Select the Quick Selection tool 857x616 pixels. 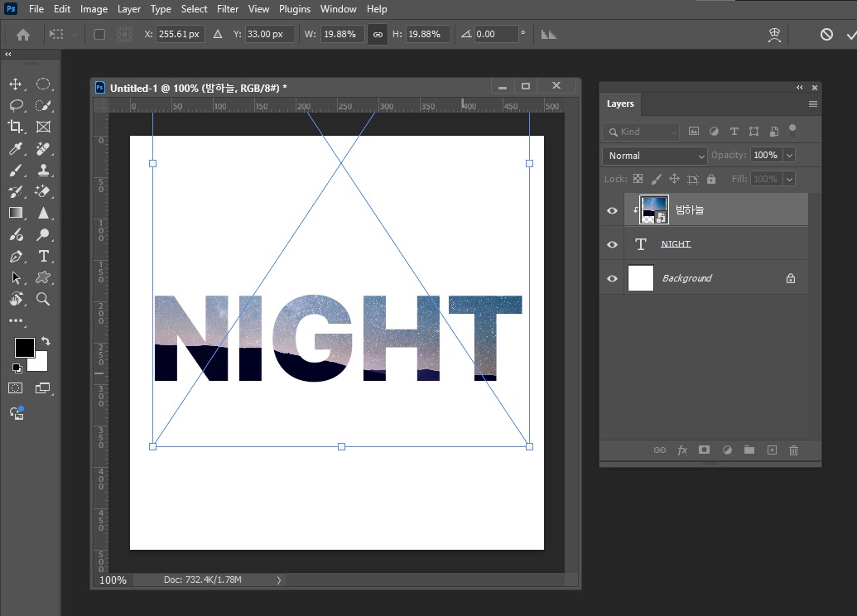point(43,105)
